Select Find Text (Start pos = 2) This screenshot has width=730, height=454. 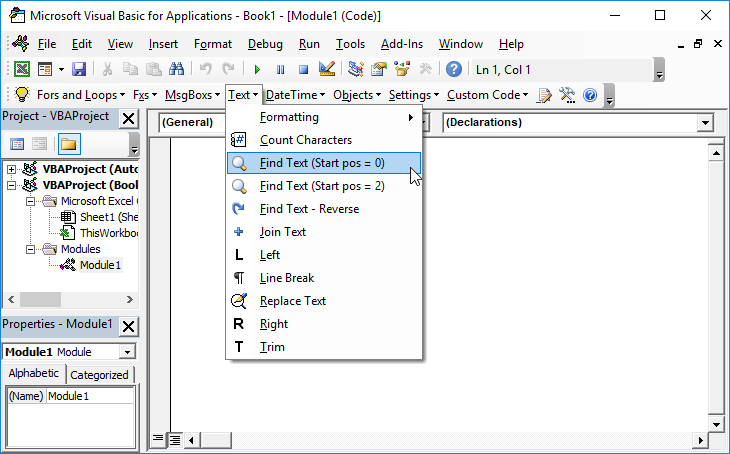pyautogui.click(x=322, y=186)
